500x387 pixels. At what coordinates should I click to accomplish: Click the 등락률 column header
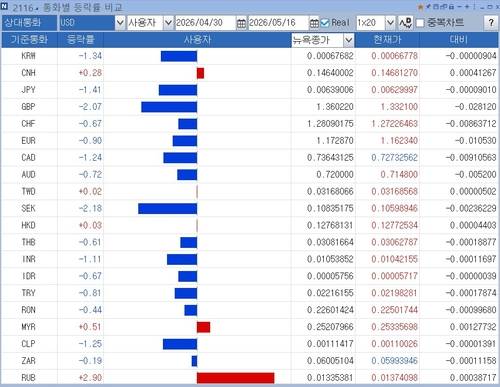point(80,40)
